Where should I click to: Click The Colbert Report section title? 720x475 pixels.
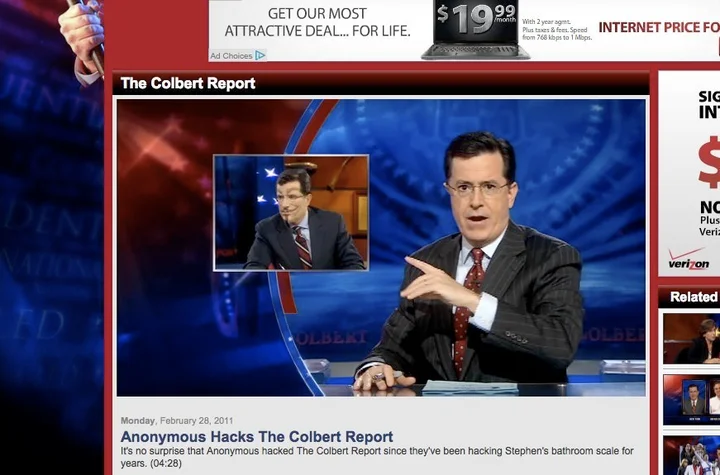(x=188, y=83)
